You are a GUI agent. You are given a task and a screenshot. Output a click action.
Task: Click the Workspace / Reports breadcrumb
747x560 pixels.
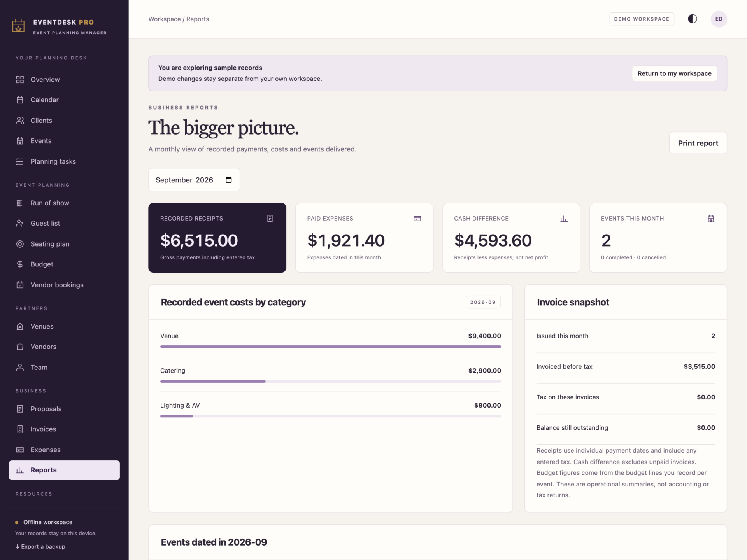coord(179,19)
